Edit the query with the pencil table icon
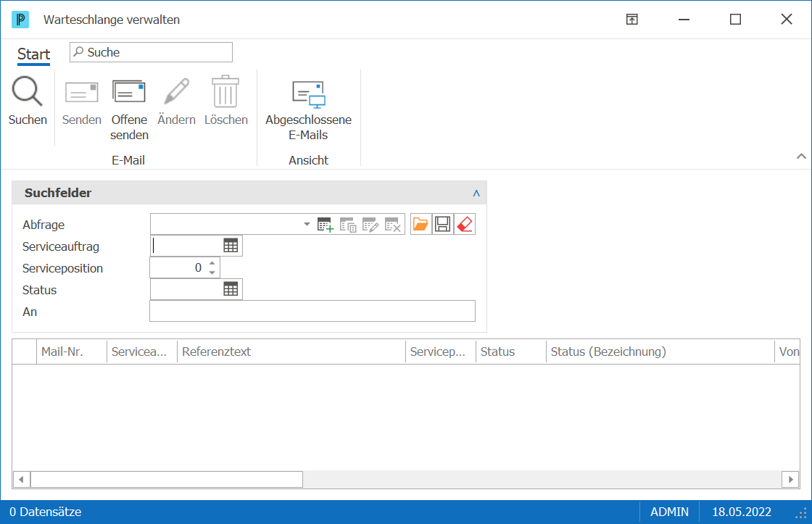 (370, 225)
